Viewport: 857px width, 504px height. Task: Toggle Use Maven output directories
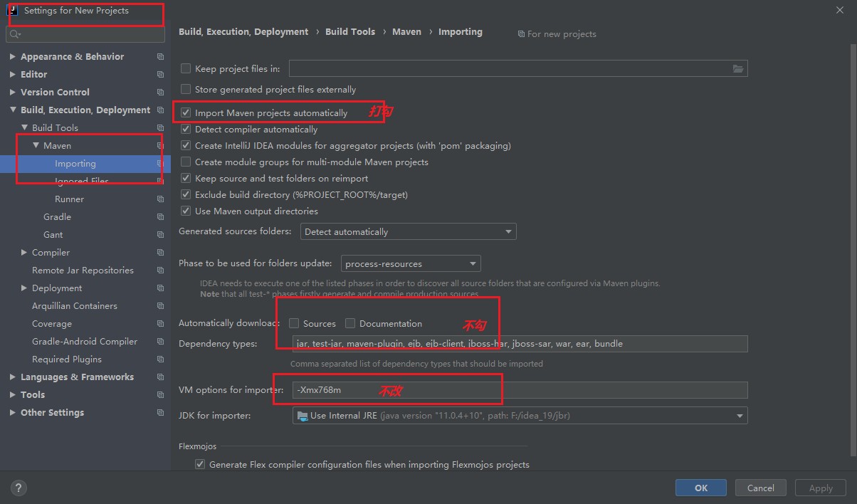[x=186, y=211]
